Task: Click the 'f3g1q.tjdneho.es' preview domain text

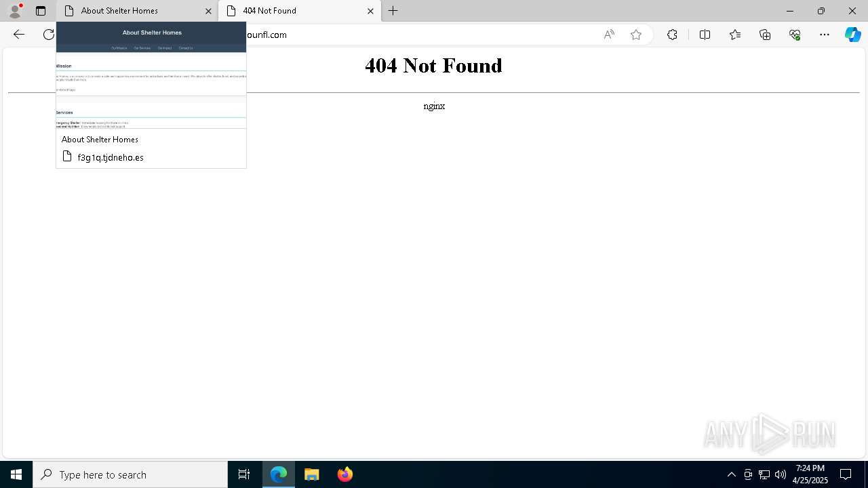Action: pyautogui.click(x=111, y=157)
